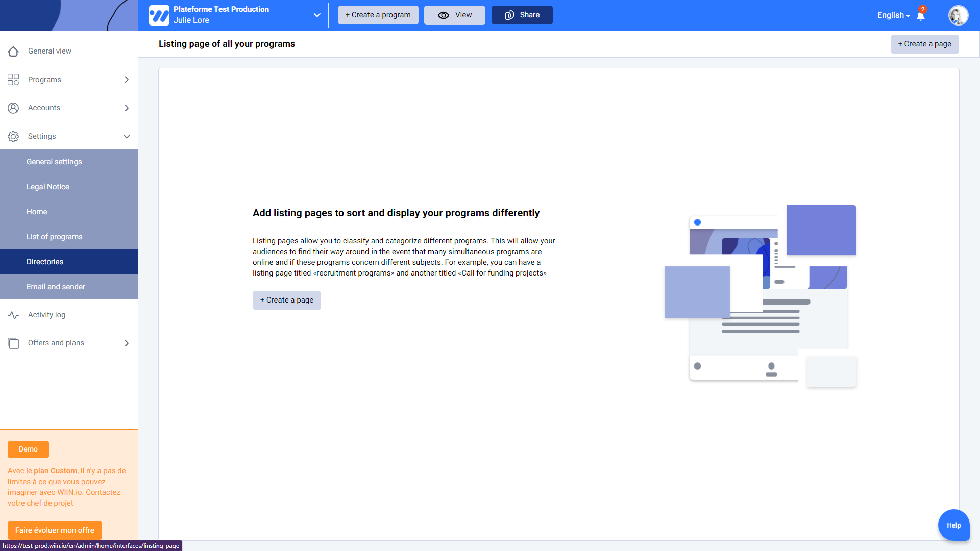Viewport: 980px width, 551px height.
Task: Click the WIIN platform logo icon
Action: coord(159,15)
